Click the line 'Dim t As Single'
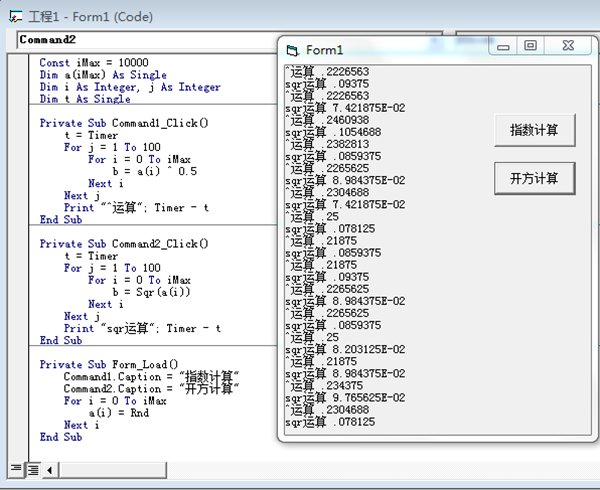This screenshot has height=490, width=600. [85, 99]
